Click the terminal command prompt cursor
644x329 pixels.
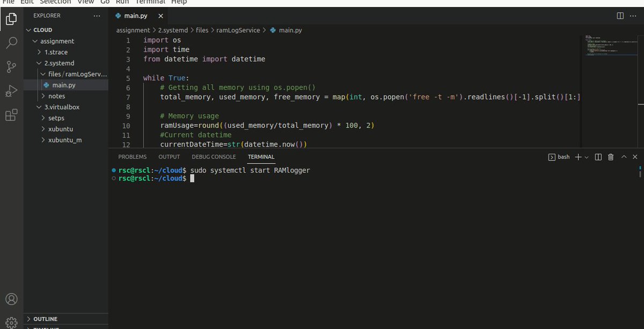(192, 178)
